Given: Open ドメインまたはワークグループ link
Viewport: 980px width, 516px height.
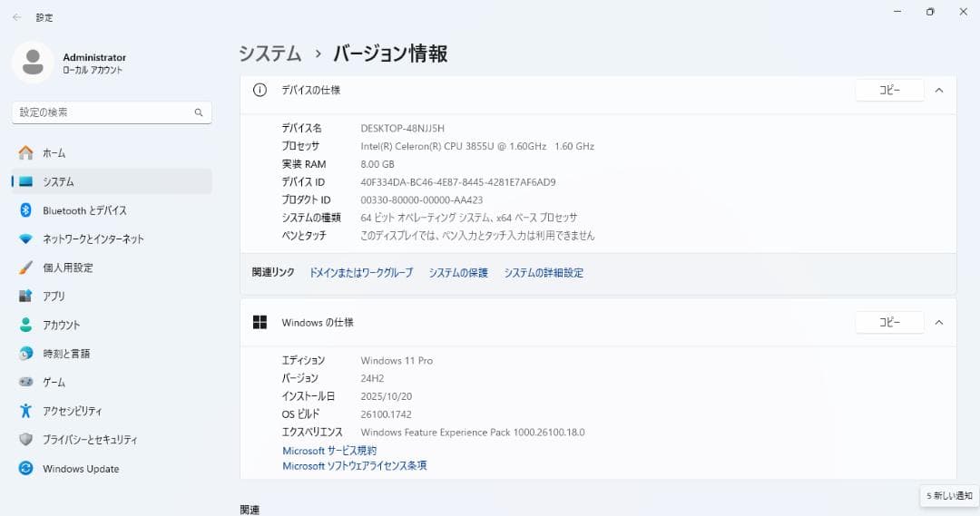Looking at the screenshot, I should pos(361,272).
